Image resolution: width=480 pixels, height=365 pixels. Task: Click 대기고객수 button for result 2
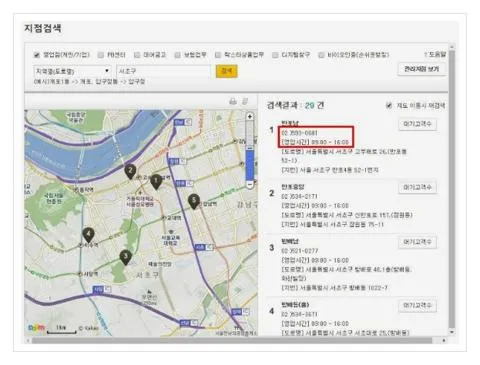[x=418, y=187]
